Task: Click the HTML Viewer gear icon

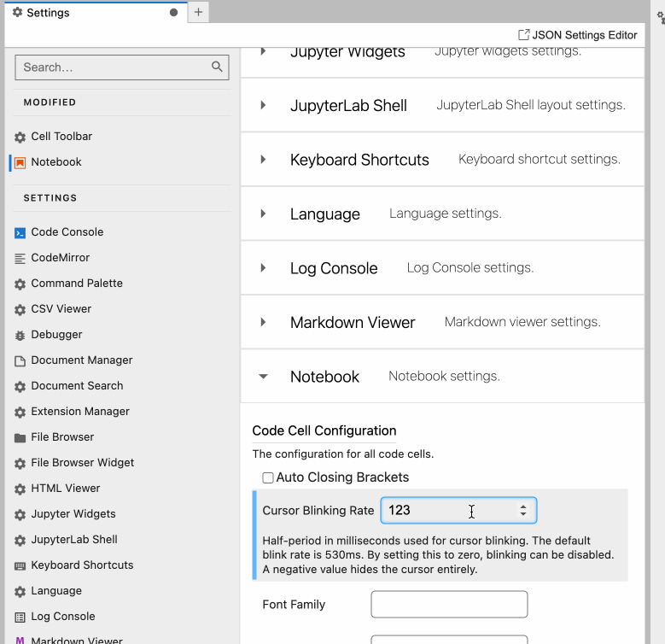Action: click(20, 489)
